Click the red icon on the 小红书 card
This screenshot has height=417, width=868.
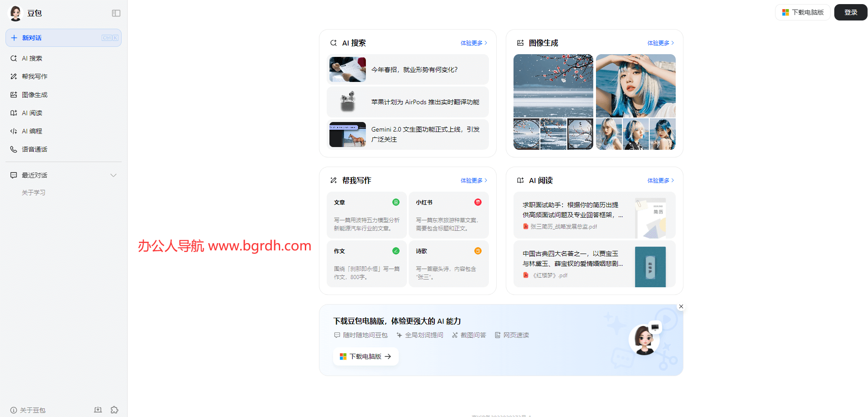point(478,202)
